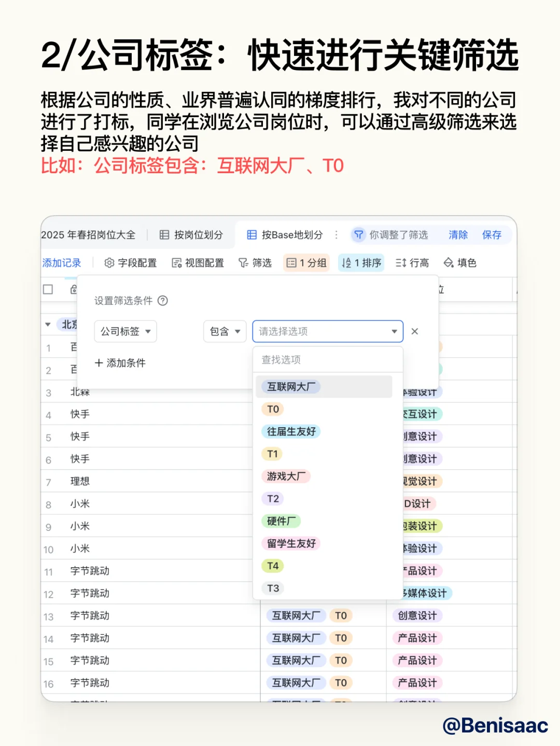Select the T0 option in dropdown list
Image resolution: width=560 pixels, height=746 pixels.
coord(273,409)
